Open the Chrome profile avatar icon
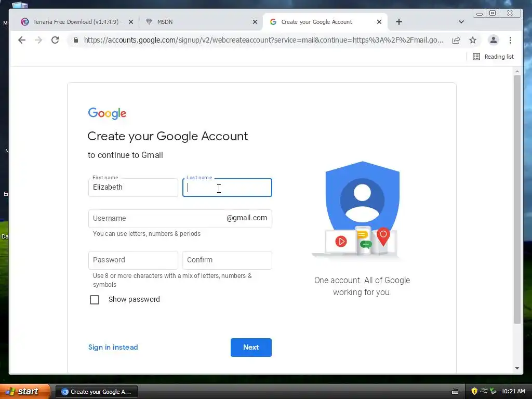Viewport: 532px width, 399px height. pyautogui.click(x=494, y=40)
